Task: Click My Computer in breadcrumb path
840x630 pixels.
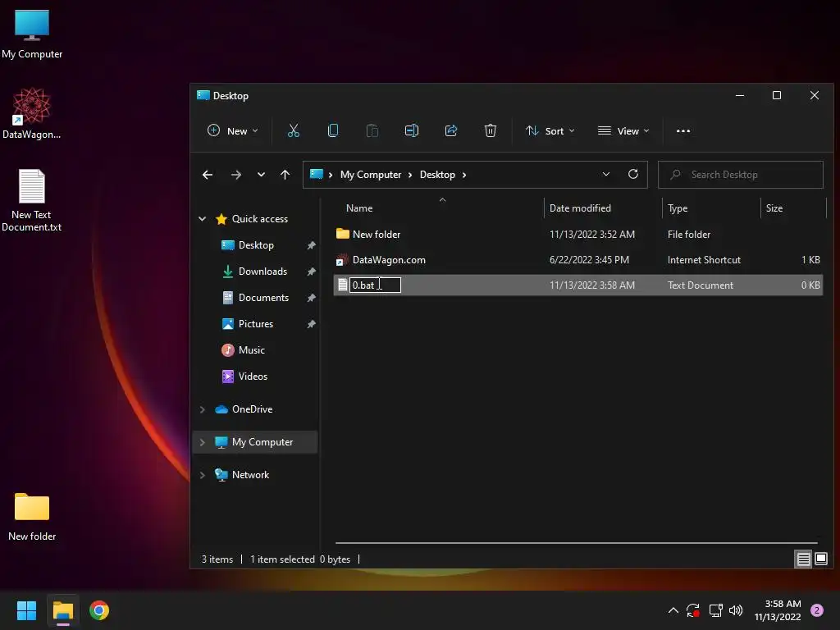Action: coord(371,175)
